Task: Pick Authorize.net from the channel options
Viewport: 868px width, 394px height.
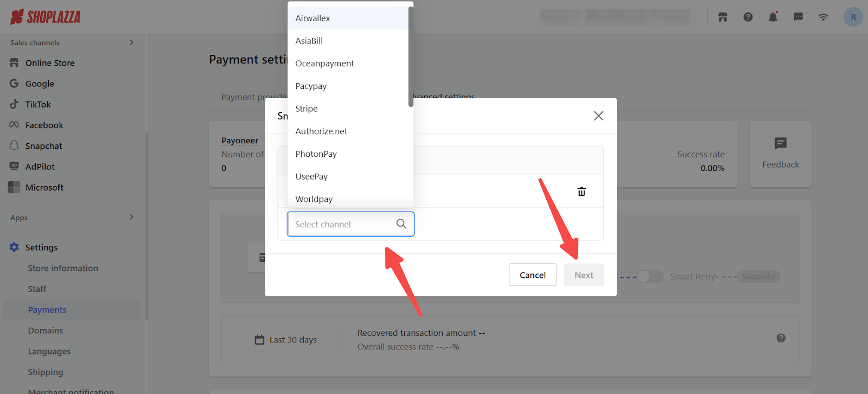Action: [348, 131]
